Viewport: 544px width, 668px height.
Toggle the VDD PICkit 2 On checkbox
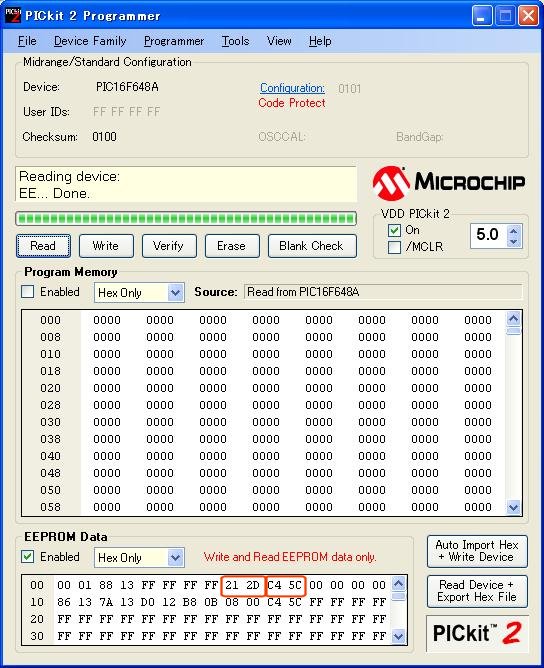click(394, 230)
